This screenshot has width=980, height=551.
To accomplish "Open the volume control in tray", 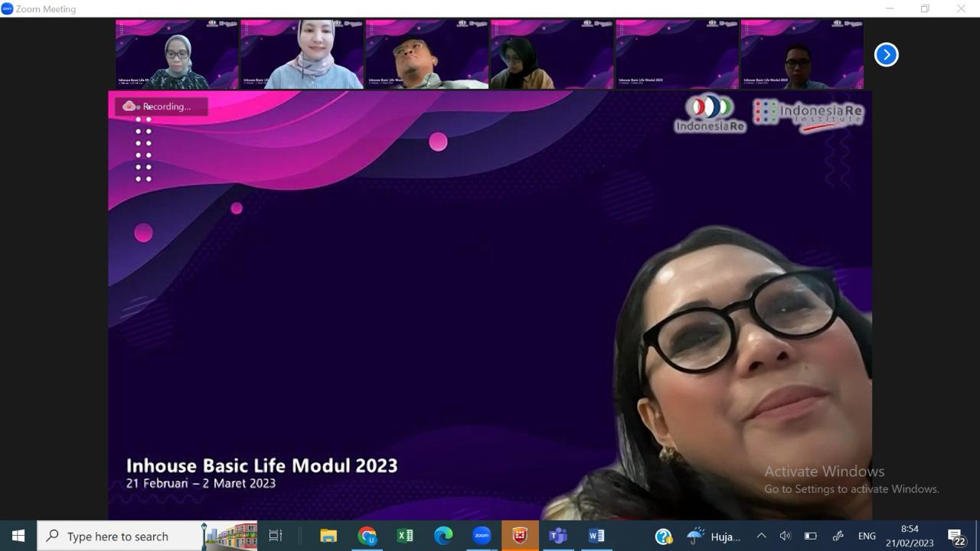I will (785, 536).
